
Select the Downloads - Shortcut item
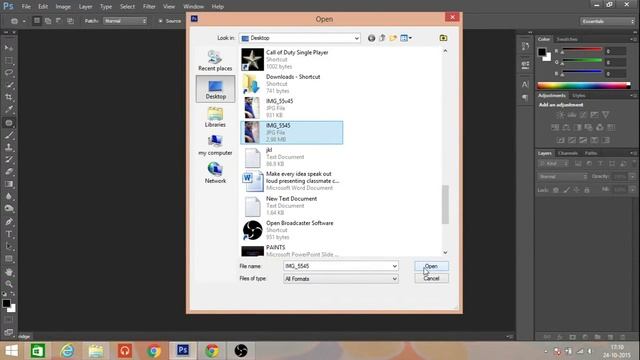[292, 84]
